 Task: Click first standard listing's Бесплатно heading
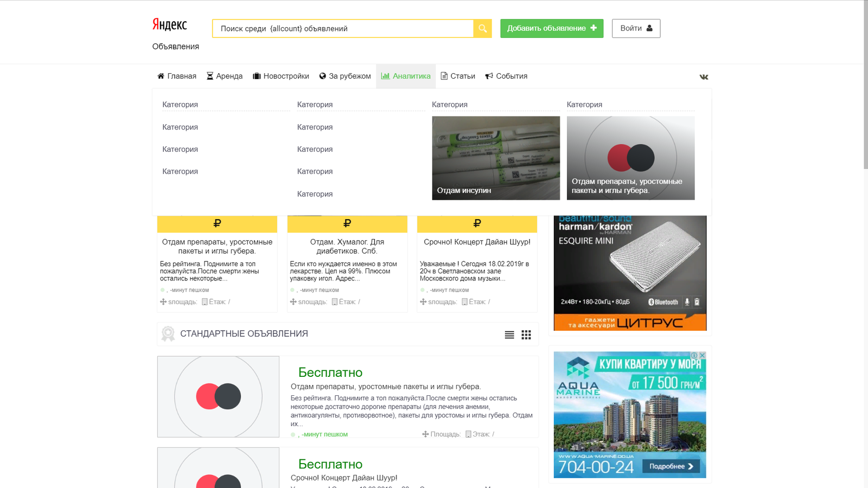tap(330, 373)
